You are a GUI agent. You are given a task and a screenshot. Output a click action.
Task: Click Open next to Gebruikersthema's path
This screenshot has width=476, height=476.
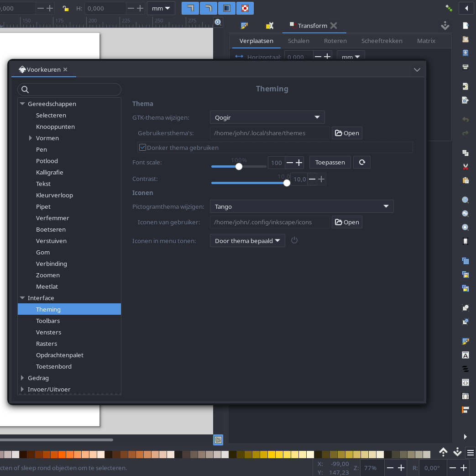coord(347,133)
